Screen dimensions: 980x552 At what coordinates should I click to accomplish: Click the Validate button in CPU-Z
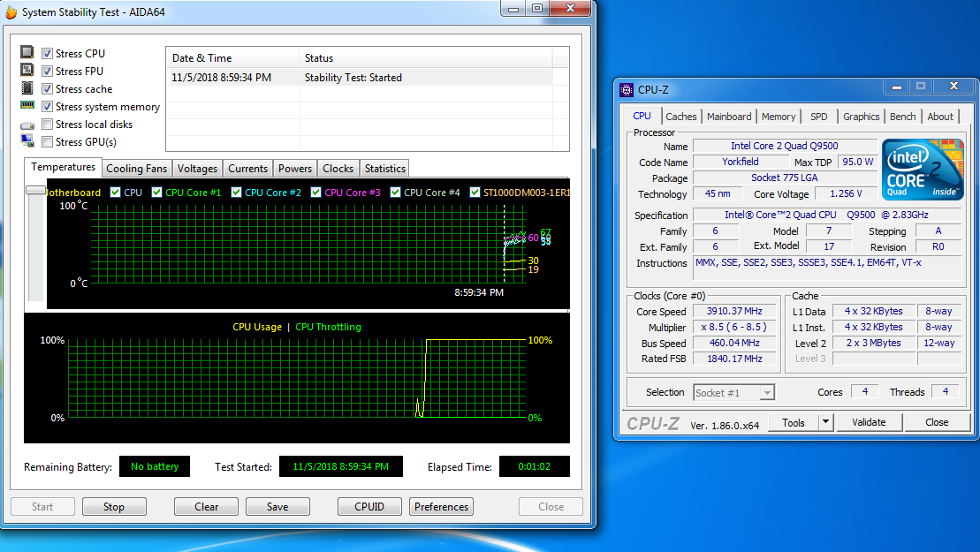(x=869, y=422)
